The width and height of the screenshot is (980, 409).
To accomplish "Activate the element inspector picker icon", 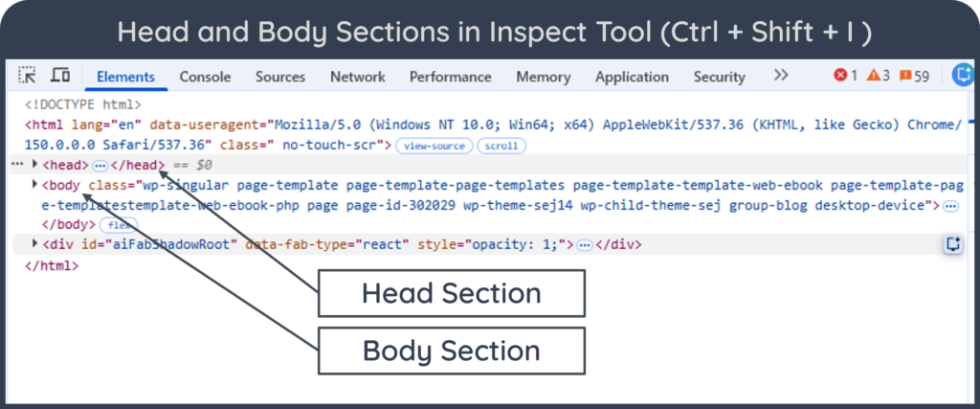I will [x=27, y=76].
